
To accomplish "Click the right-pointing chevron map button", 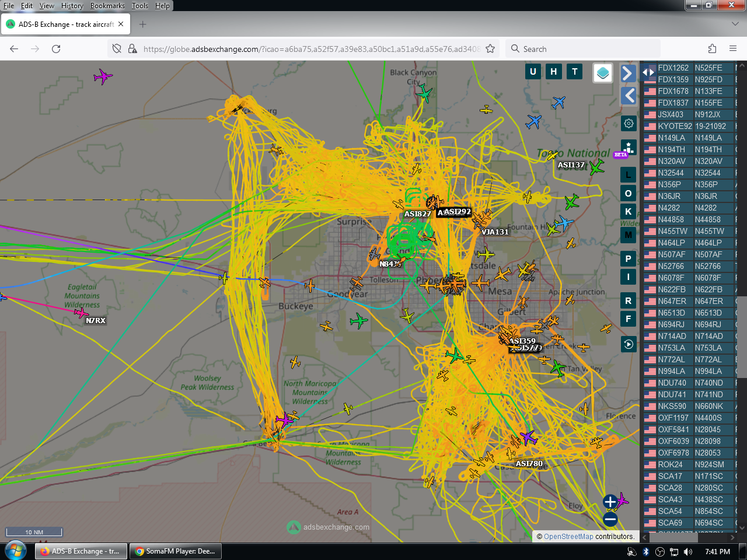I will [x=628, y=73].
